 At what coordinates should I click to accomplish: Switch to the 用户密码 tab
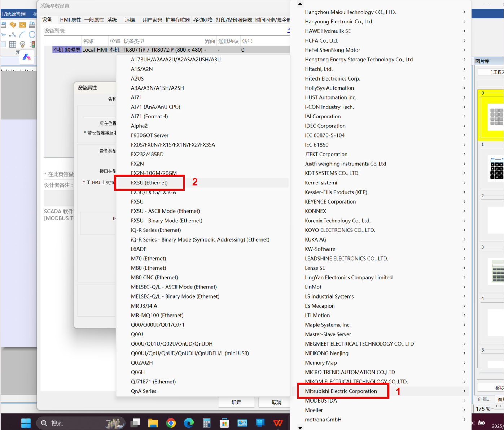click(x=152, y=20)
